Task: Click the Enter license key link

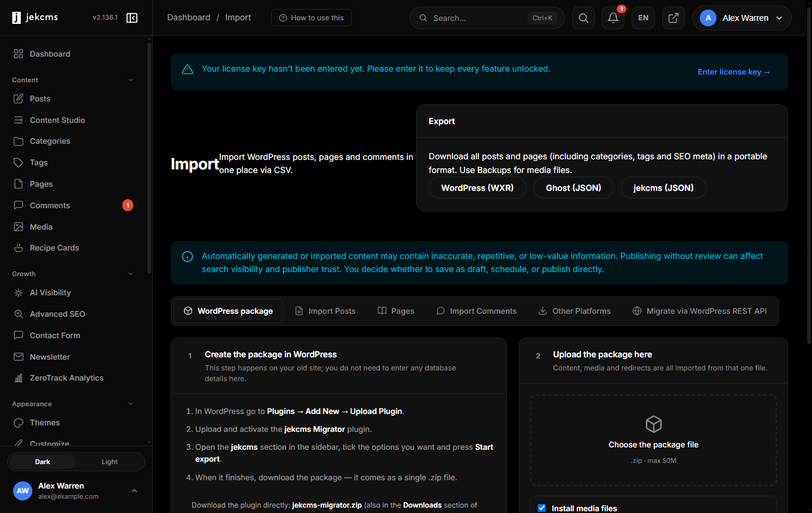Action: pyautogui.click(x=734, y=72)
